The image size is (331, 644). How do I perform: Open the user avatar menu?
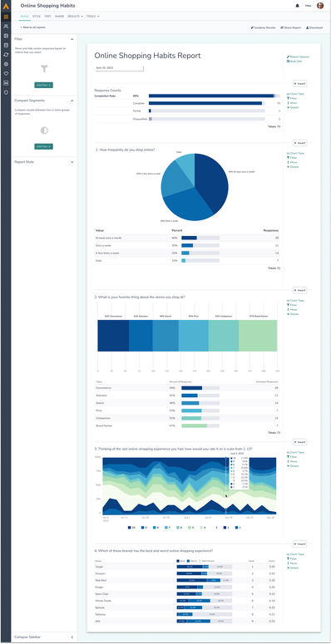pos(320,6)
